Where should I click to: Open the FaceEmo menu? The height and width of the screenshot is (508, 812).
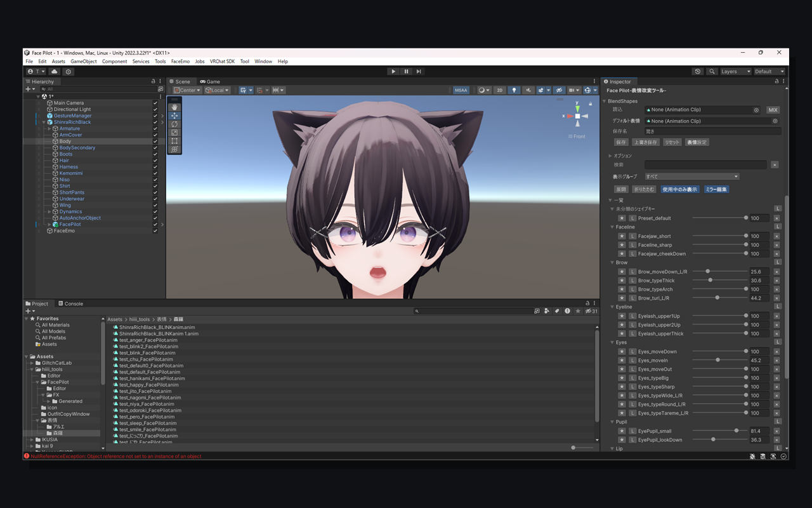coord(180,62)
